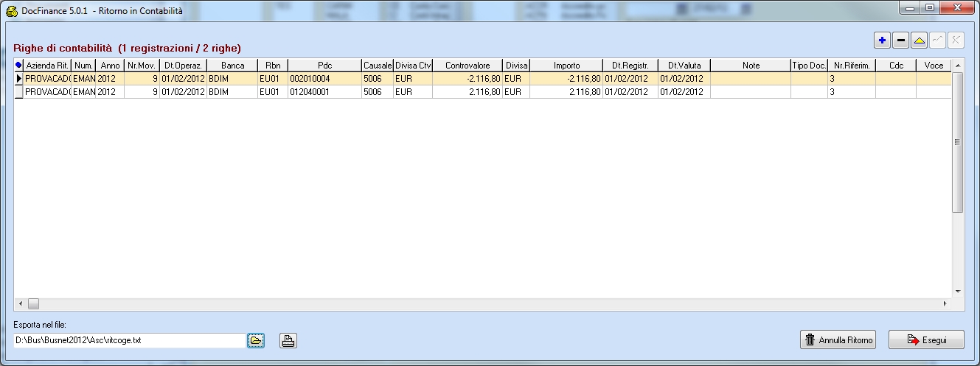
Task: Click the blue plus add-row button
Action: tap(881, 41)
